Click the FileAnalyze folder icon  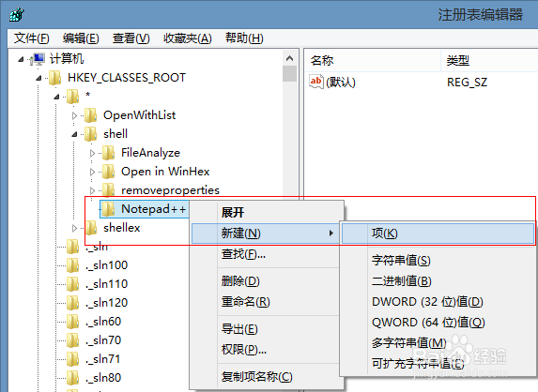[108, 153]
